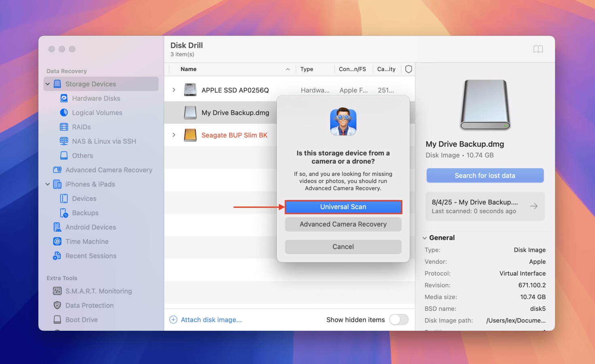Screen dimensions: 595x364
Task: Click the Hardware Disks sidebar icon
Action: click(64, 98)
